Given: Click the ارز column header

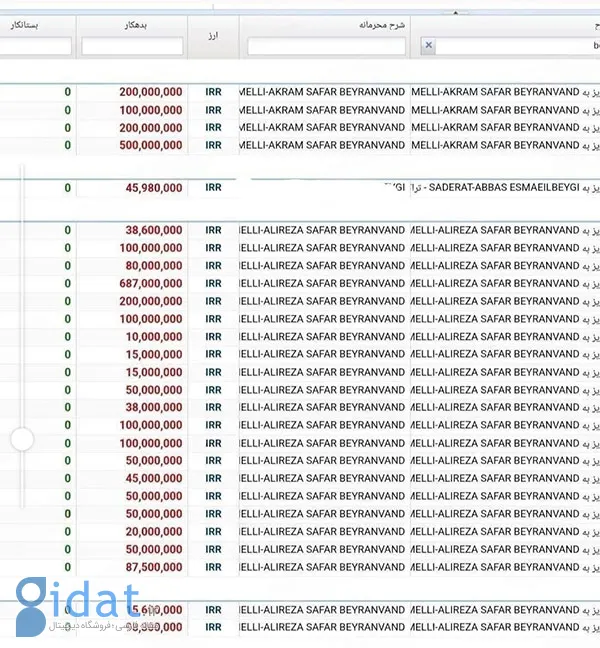Looking at the screenshot, I should click(x=213, y=36).
